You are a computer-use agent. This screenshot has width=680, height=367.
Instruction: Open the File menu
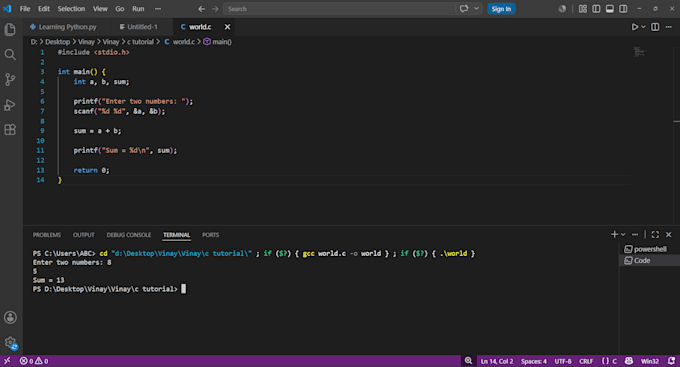25,9
